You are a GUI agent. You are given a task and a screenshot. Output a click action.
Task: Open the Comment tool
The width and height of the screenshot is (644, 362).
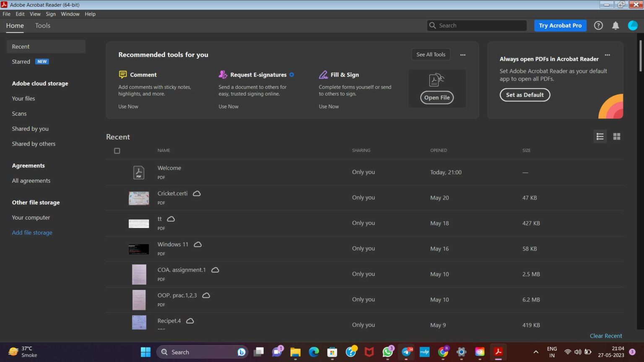click(x=143, y=75)
